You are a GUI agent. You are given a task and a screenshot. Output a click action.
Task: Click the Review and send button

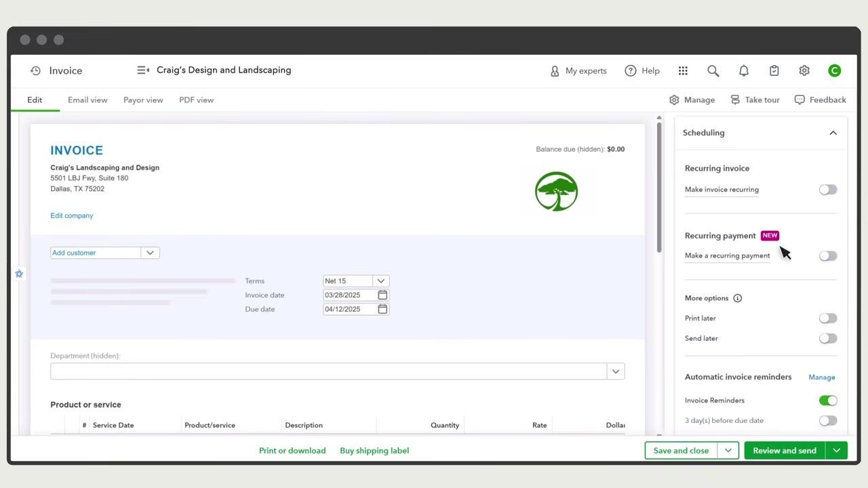click(x=785, y=451)
